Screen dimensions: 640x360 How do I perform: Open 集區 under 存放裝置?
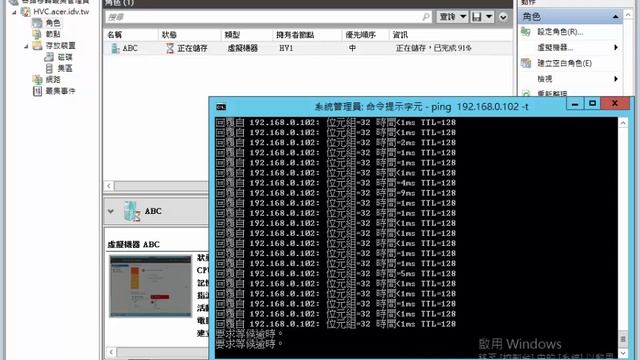pyautogui.click(x=64, y=68)
